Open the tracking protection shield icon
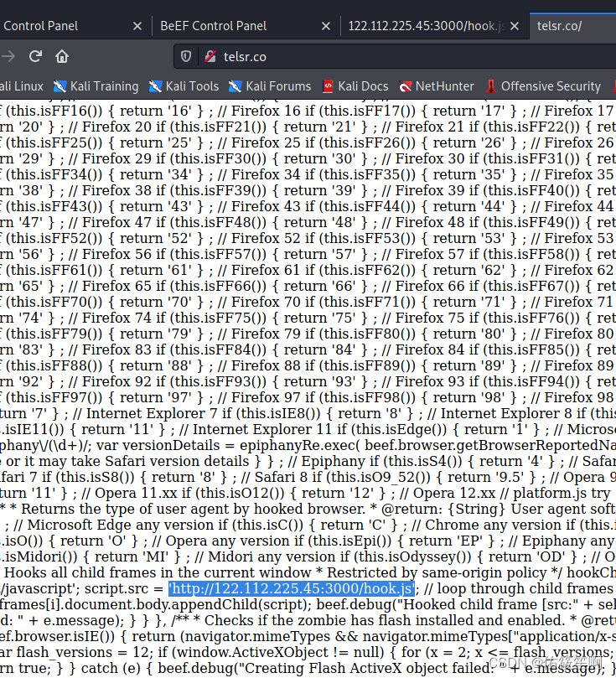This screenshot has width=616, height=678. [x=186, y=56]
